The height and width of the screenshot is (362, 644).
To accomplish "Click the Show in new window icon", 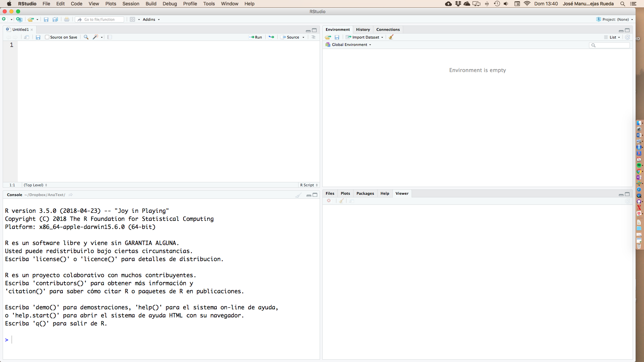I will pyautogui.click(x=27, y=37).
